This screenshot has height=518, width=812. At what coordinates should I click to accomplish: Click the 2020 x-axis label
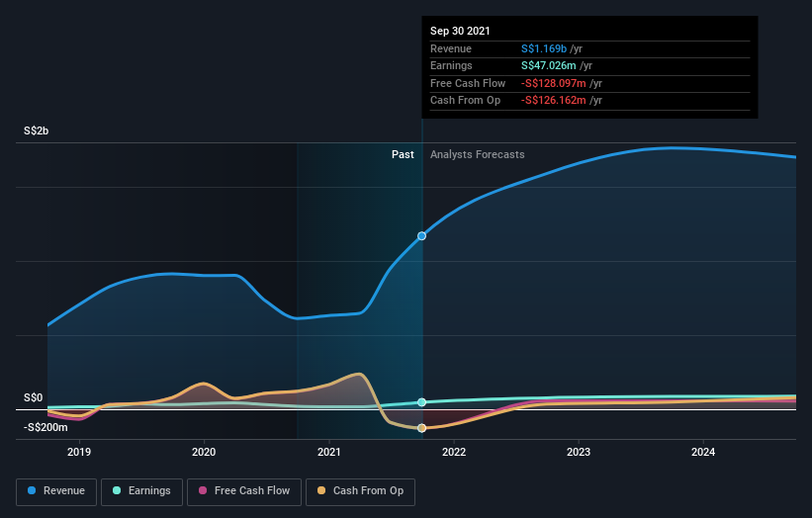point(204,452)
